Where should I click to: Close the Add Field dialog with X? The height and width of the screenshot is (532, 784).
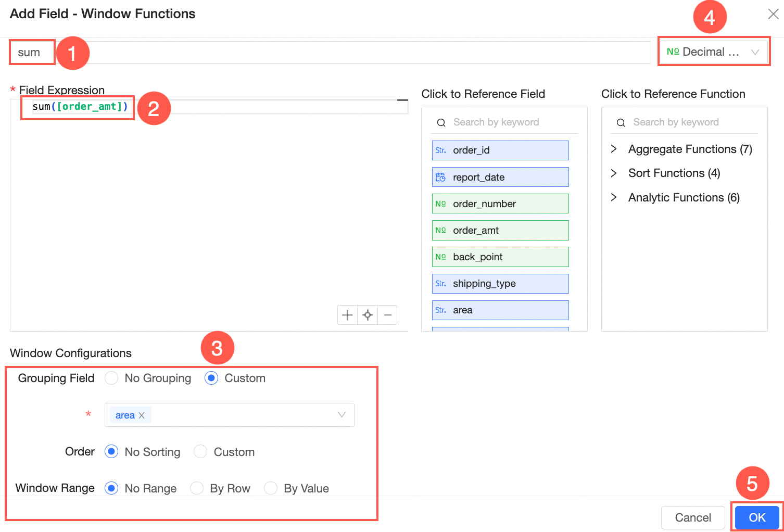point(773,15)
